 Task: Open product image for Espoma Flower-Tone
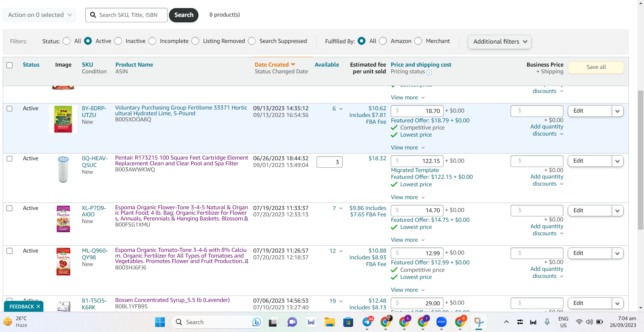coord(63,219)
